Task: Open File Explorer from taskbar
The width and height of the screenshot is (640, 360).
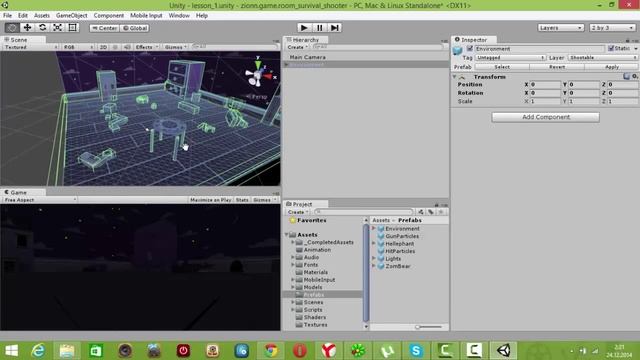Action: (x=67, y=350)
